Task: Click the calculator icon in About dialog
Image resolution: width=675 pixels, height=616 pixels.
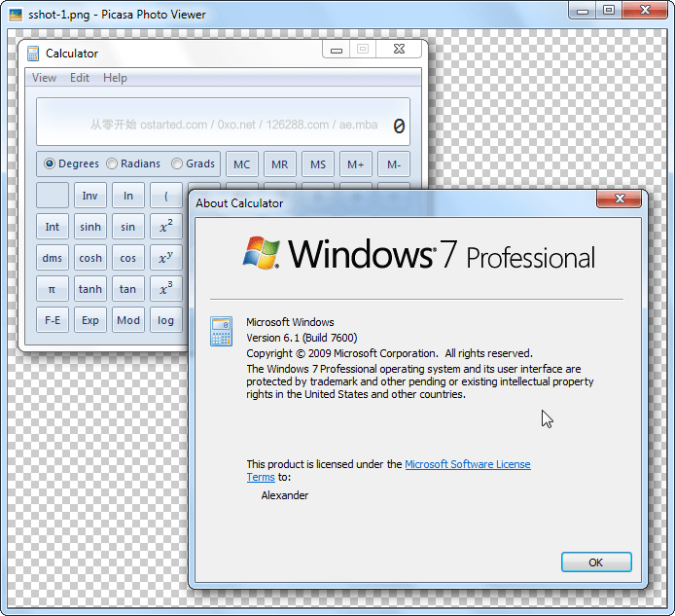Action: 221,331
